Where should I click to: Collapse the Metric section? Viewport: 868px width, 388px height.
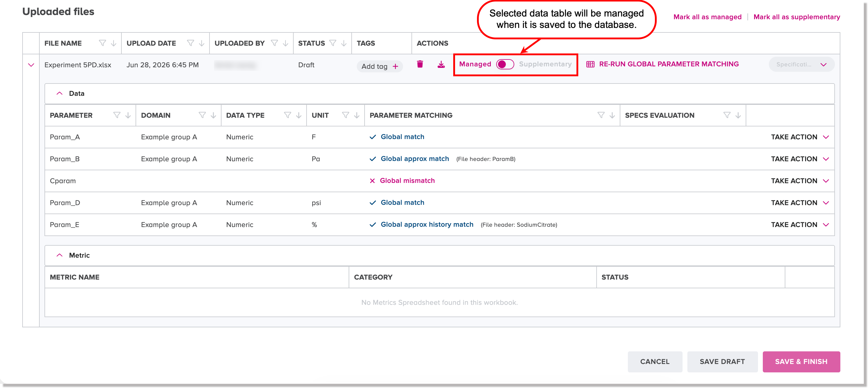point(59,255)
